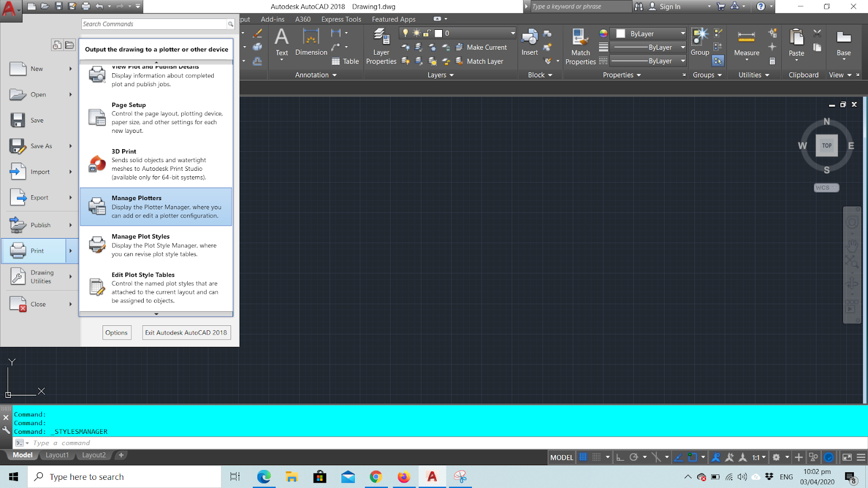Click Make Current layer tool
This screenshot has height=488, width=868.
pos(481,47)
